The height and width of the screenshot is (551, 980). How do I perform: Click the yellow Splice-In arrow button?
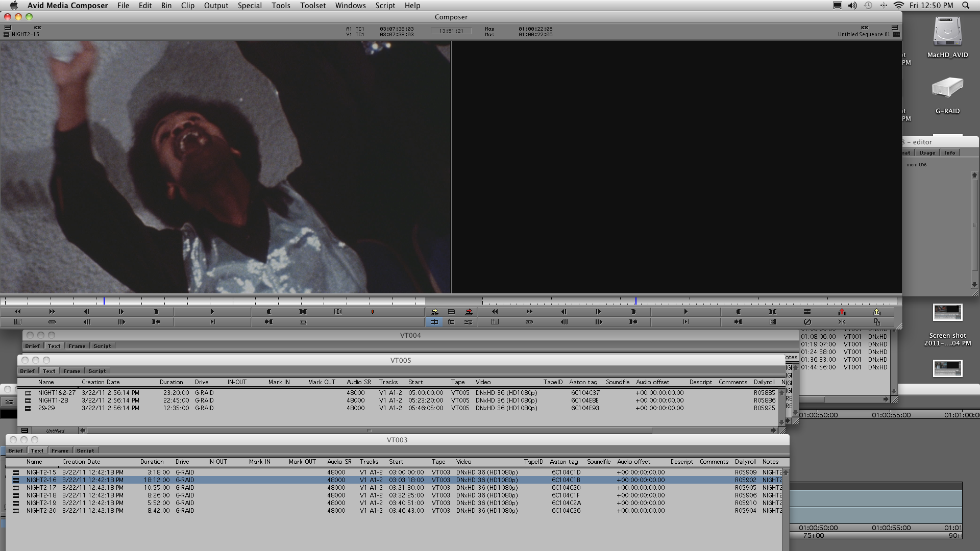point(434,312)
